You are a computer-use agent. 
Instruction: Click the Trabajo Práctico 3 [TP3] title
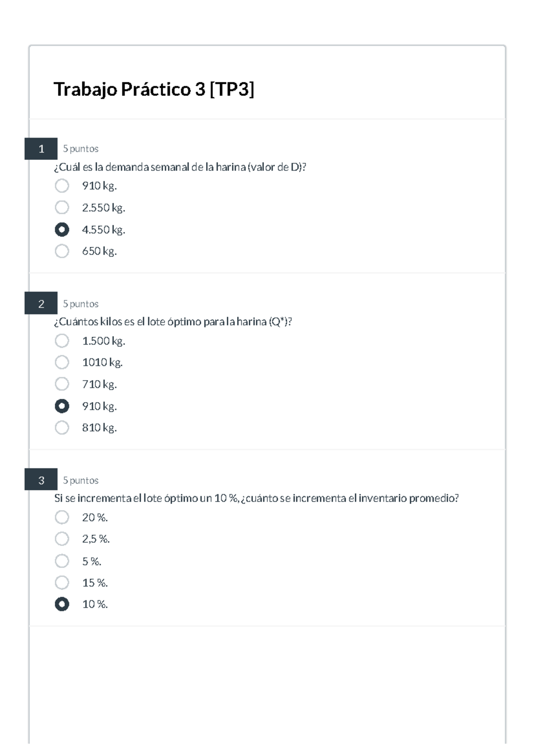[154, 89]
